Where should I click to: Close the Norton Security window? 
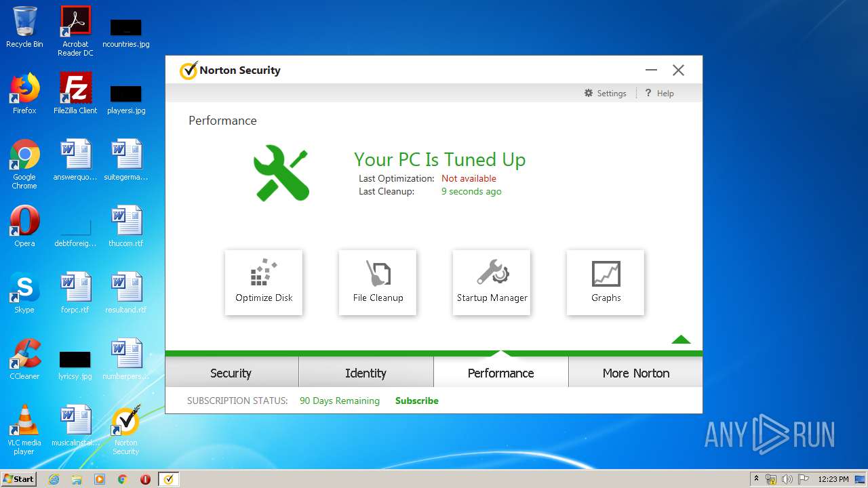678,70
